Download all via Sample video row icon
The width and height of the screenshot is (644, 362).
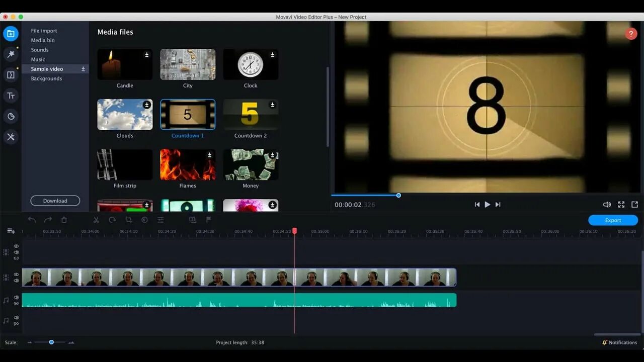pyautogui.click(x=83, y=69)
